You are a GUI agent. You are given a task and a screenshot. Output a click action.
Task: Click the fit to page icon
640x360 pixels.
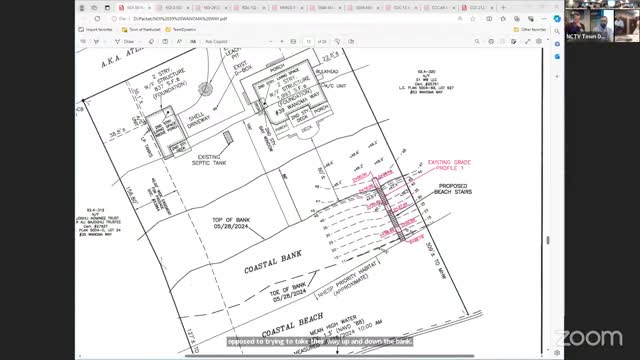point(293,42)
